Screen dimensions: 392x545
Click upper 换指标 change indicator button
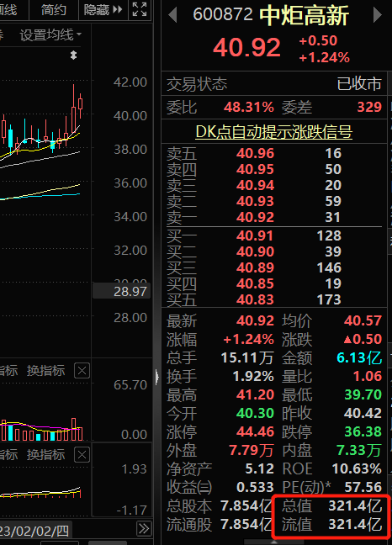coord(46,371)
